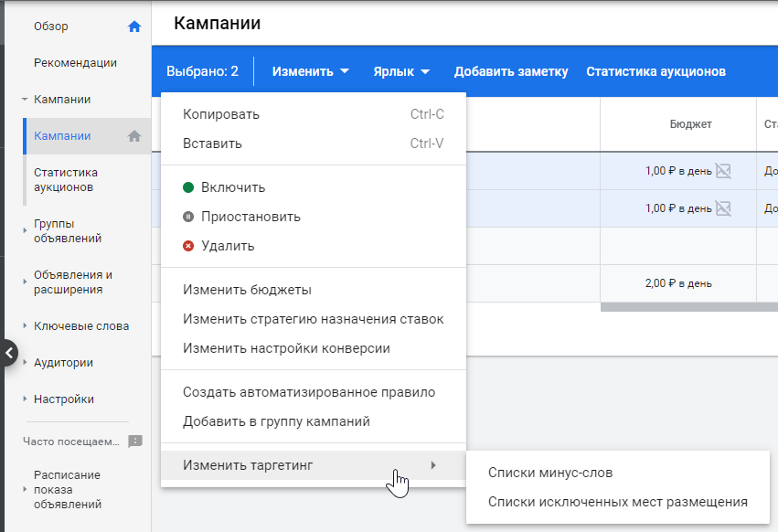
Task: Click Статистика аукционов in blue toolbar
Action: click(655, 71)
